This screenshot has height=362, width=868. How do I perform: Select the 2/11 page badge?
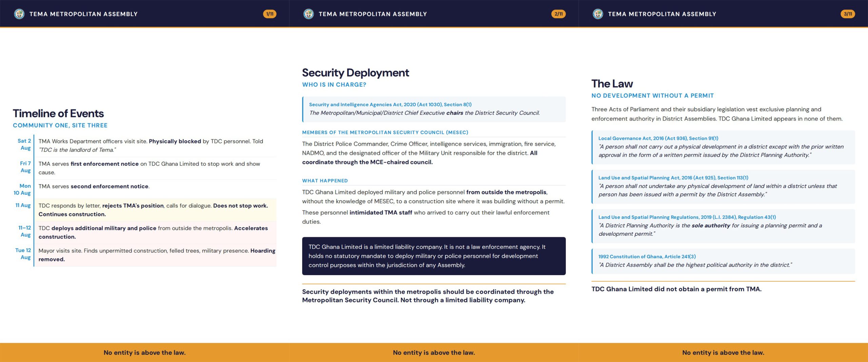[x=558, y=14]
